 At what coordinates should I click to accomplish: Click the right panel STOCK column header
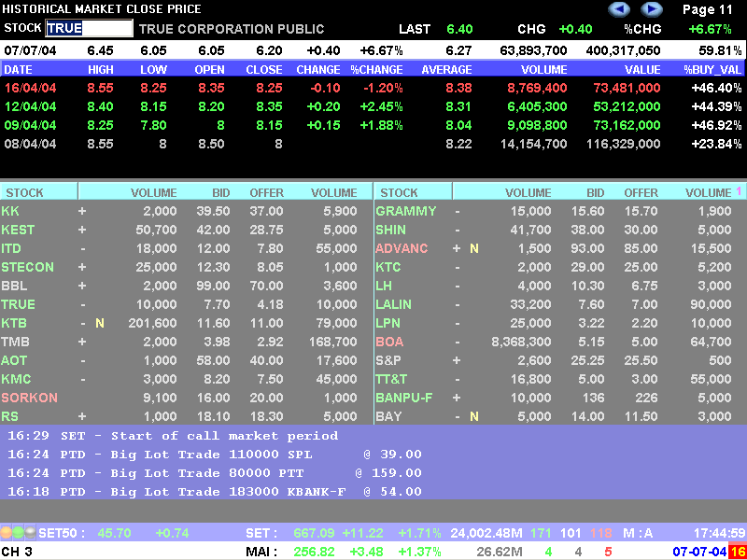click(x=399, y=193)
